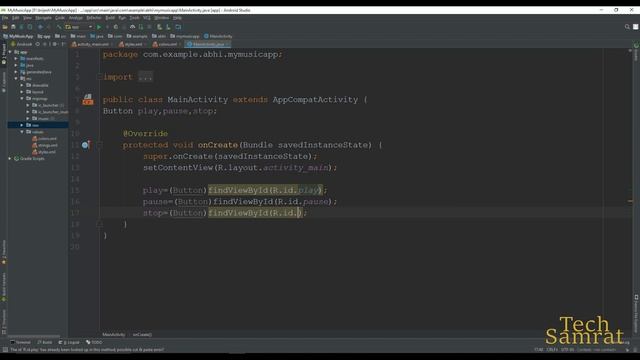The width and height of the screenshot is (640, 360).
Task: Open the Run menu
Action: 122,18
